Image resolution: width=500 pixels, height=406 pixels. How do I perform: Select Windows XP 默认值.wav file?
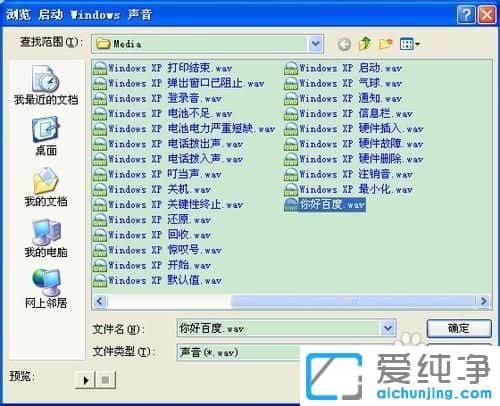click(x=157, y=280)
